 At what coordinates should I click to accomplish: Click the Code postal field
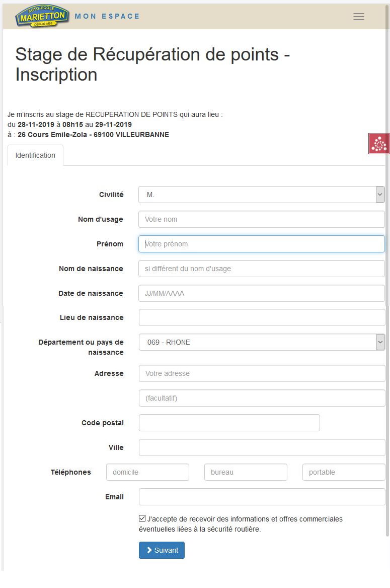[229, 423]
